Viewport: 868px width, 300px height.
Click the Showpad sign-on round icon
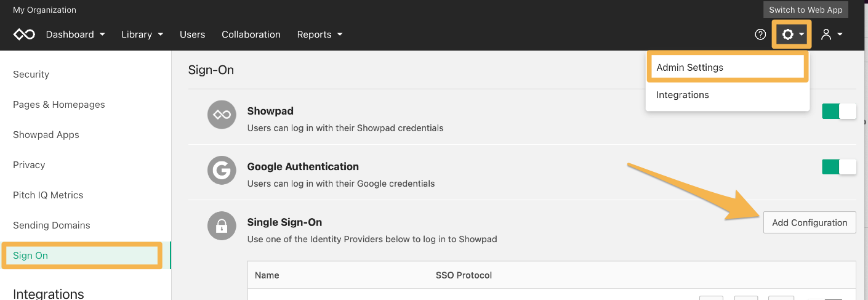[x=222, y=115]
